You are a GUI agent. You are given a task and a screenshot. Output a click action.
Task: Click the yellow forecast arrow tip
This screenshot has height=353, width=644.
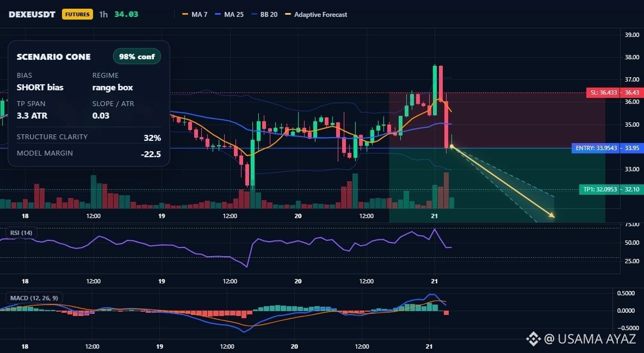552,215
